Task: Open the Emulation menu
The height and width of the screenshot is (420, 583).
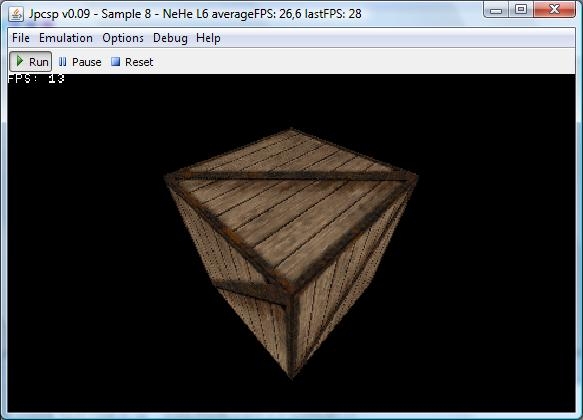Action: [x=66, y=38]
